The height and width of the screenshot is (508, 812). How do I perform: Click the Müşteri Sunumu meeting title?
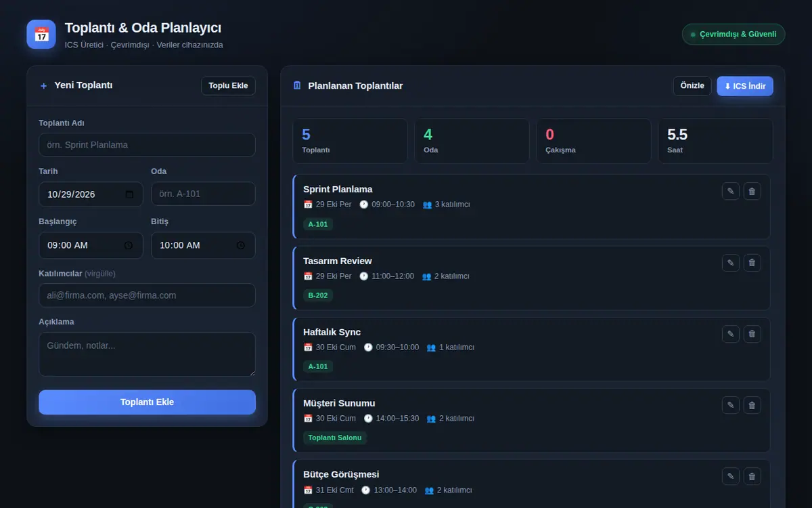click(x=339, y=403)
